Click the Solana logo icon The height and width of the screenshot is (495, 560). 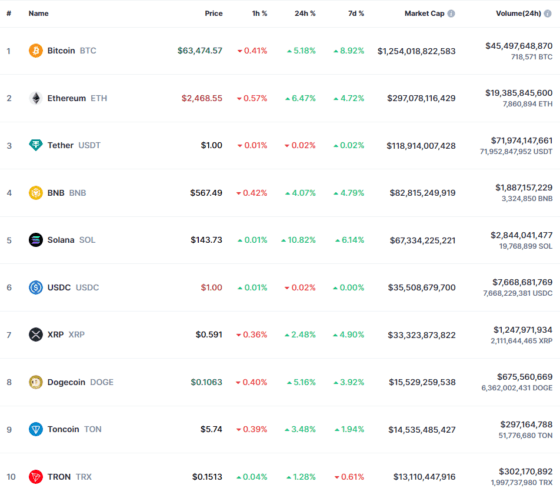click(36, 240)
